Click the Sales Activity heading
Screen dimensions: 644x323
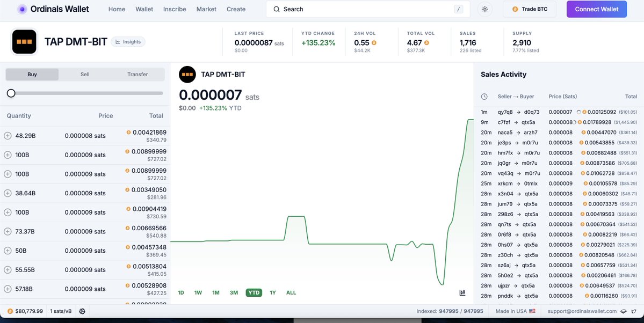[x=503, y=74]
